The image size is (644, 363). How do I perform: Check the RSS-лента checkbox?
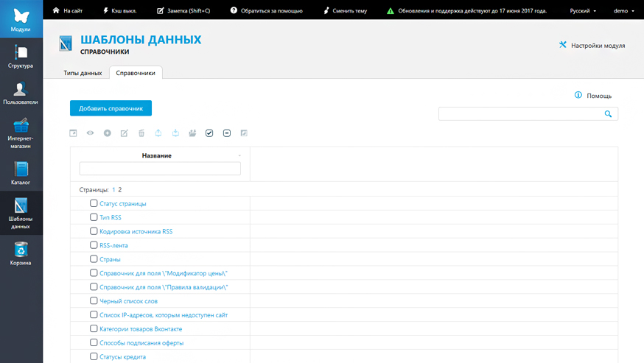pos(94,245)
